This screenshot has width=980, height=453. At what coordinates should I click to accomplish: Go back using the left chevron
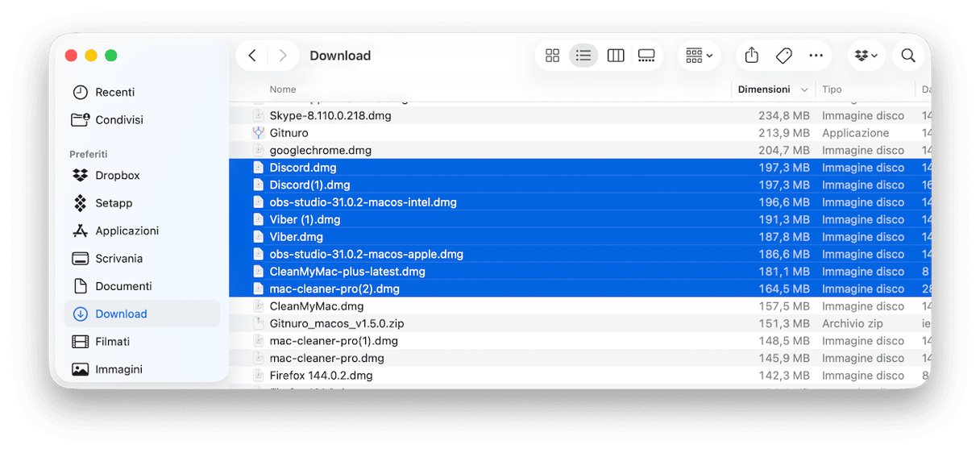tap(252, 56)
